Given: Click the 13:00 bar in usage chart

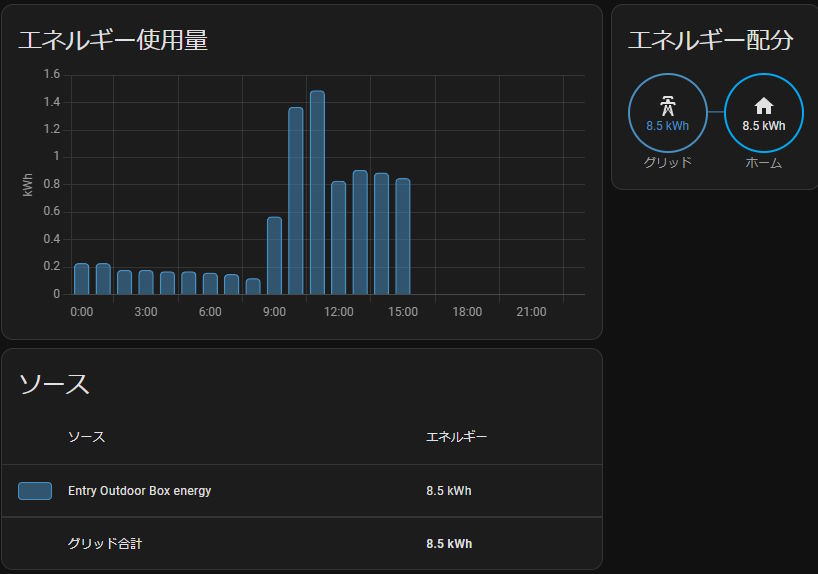Looking at the screenshot, I should point(360,232).
